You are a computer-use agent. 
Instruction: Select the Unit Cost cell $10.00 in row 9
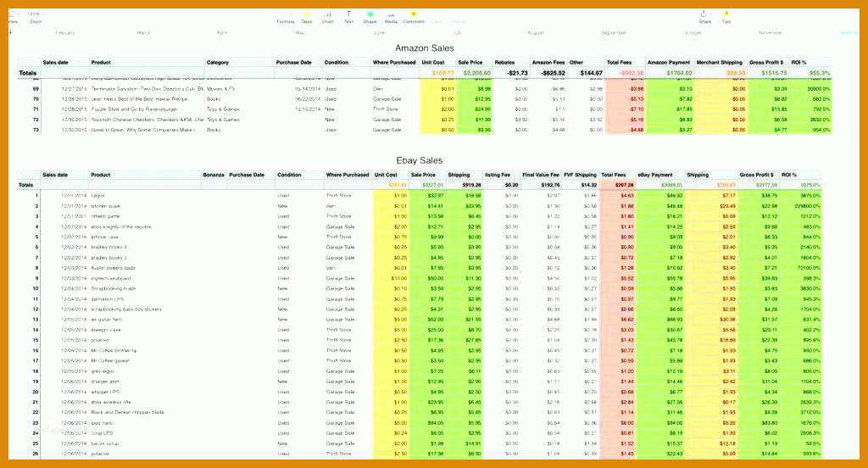pos(398,279)
